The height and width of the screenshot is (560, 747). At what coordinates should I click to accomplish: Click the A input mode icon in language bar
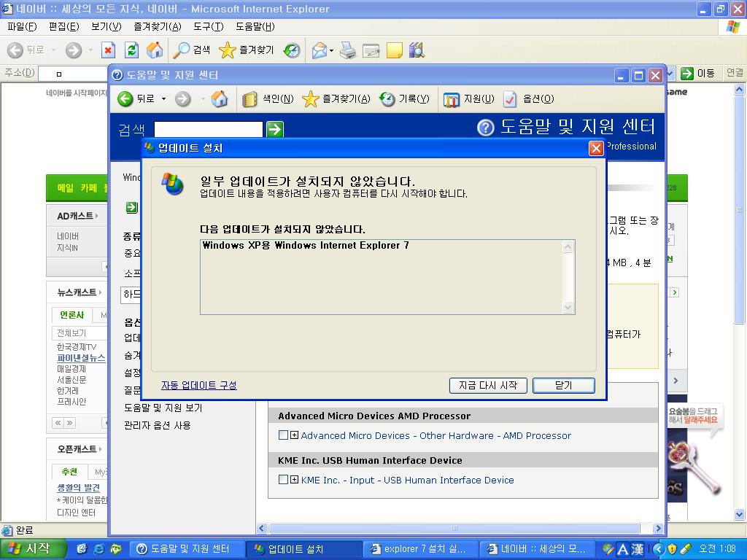point(623,549)
